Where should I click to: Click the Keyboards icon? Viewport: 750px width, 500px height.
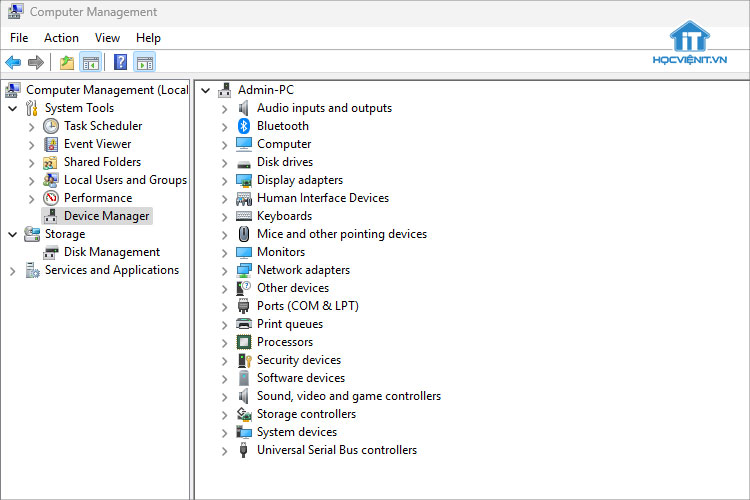pyautogui.click(x=244, y=216)
